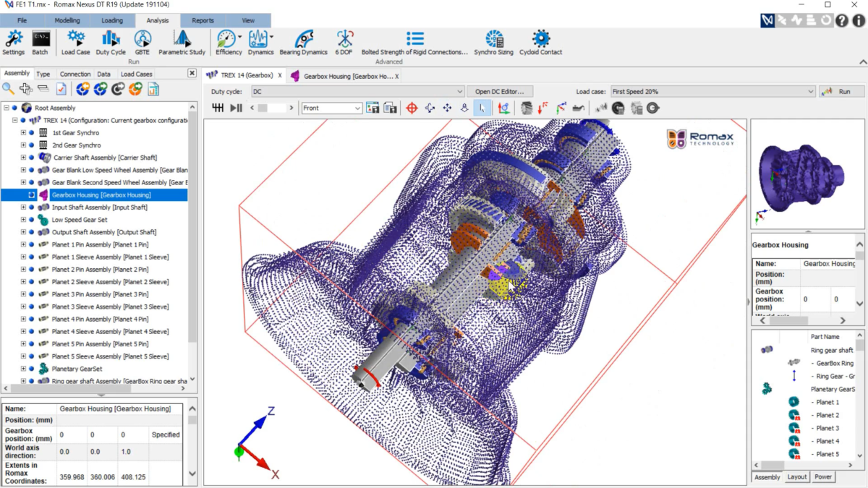Open the 6 DOF analysis
868x488 pixels.
[345, 43]
